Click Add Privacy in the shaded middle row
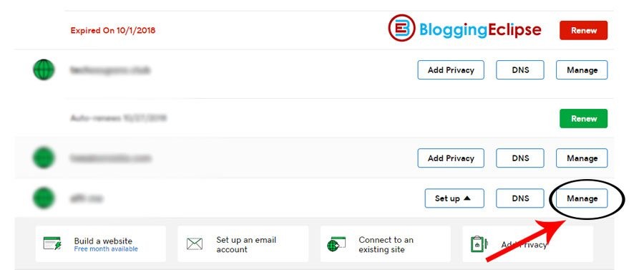This screenshot has width=644, height=270. point(451,158)
